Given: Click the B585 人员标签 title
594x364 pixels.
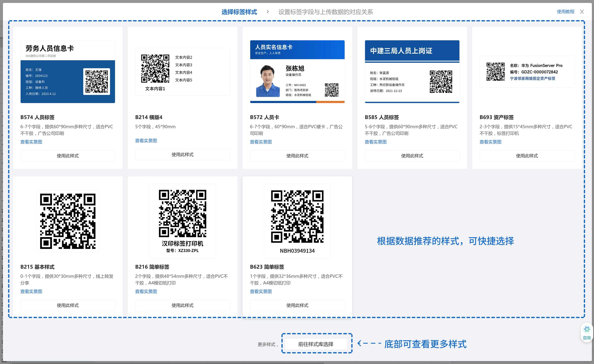Looking at the screenshot, I should pos(382,117).
